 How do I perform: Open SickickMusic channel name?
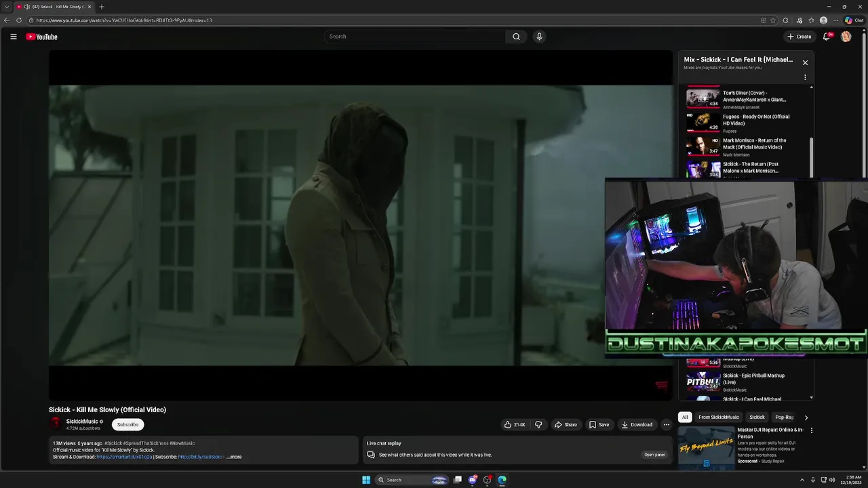(x=82, y=422)
